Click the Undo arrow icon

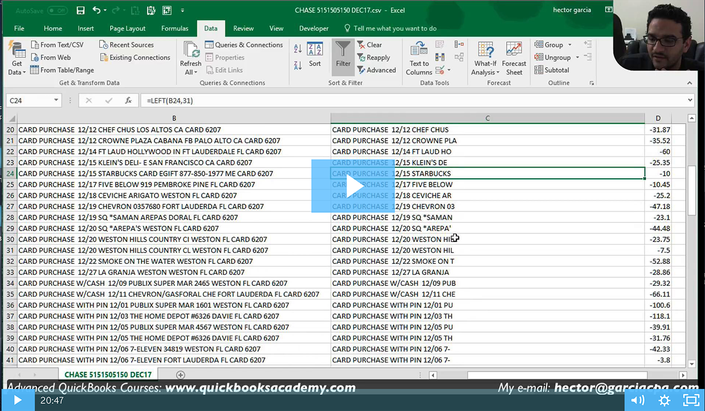96,10
